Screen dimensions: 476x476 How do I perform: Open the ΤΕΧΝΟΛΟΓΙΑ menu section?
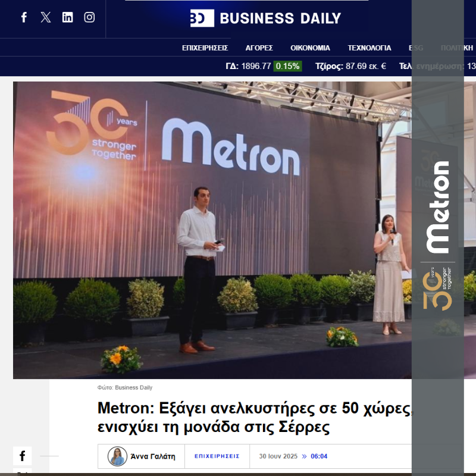(x=369, y=48)
